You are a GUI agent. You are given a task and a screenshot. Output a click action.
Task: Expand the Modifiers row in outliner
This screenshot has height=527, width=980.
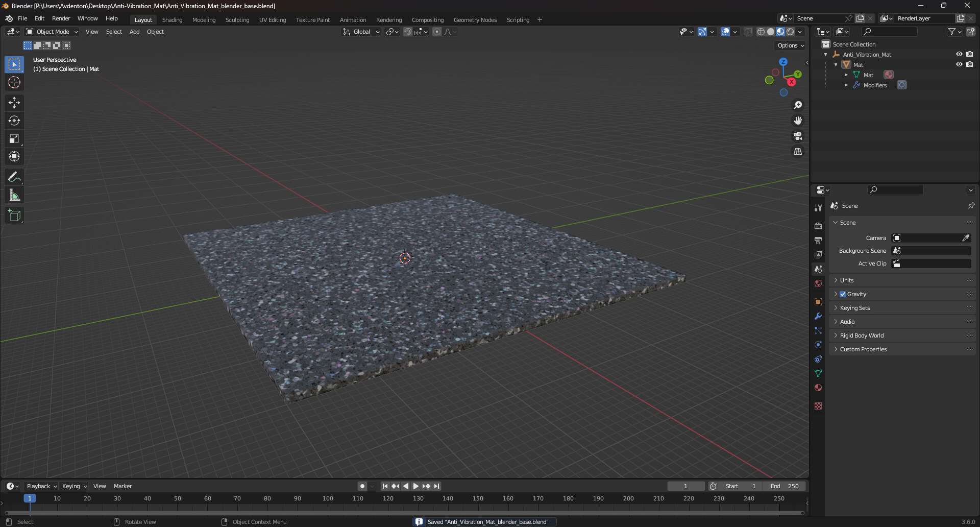846,85
